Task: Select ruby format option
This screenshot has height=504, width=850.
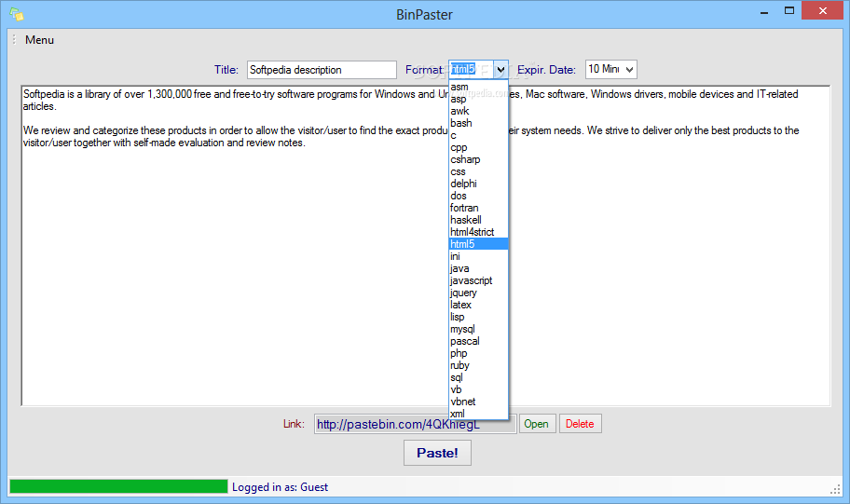Action: (x=478, y=364)
